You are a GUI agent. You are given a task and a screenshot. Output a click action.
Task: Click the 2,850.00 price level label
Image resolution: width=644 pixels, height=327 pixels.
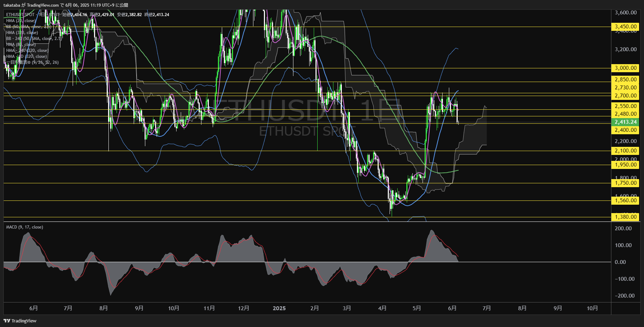point(625,80)
